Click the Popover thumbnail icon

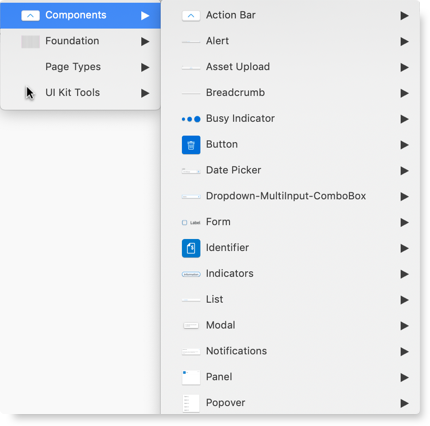coord(191,403)
